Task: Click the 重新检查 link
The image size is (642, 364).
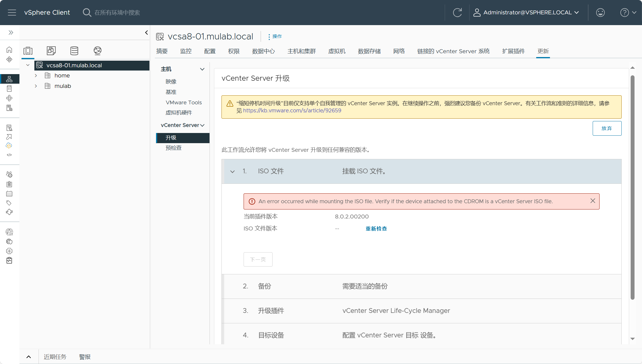Action: coord(376,229)
